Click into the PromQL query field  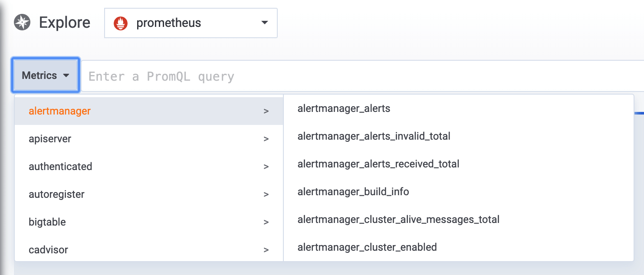coord(347,76)
